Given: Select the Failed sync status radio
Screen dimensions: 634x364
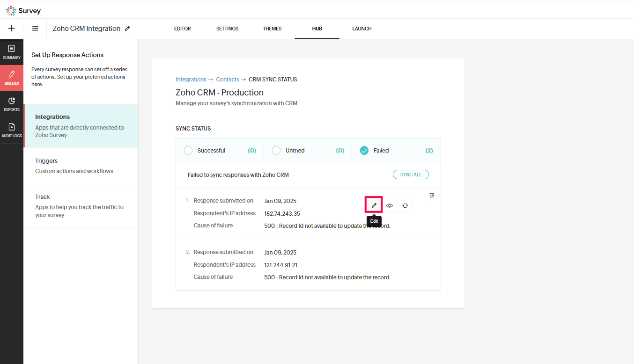Looking at the screenshot, I should (x=364, y=151).
